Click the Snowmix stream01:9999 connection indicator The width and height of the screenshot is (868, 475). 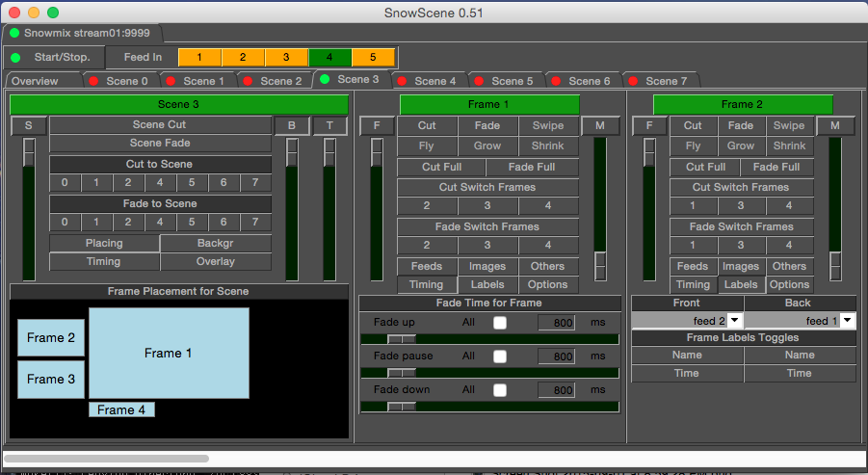tap(14, 33)
